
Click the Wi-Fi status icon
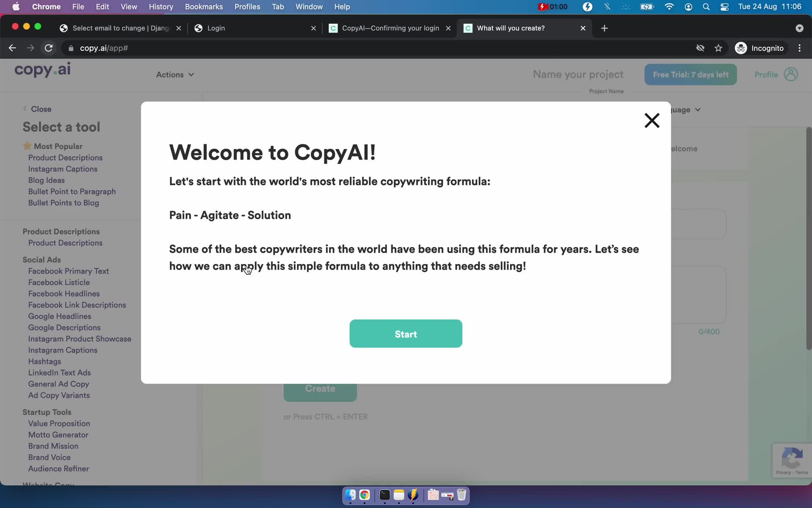point(669,6)
